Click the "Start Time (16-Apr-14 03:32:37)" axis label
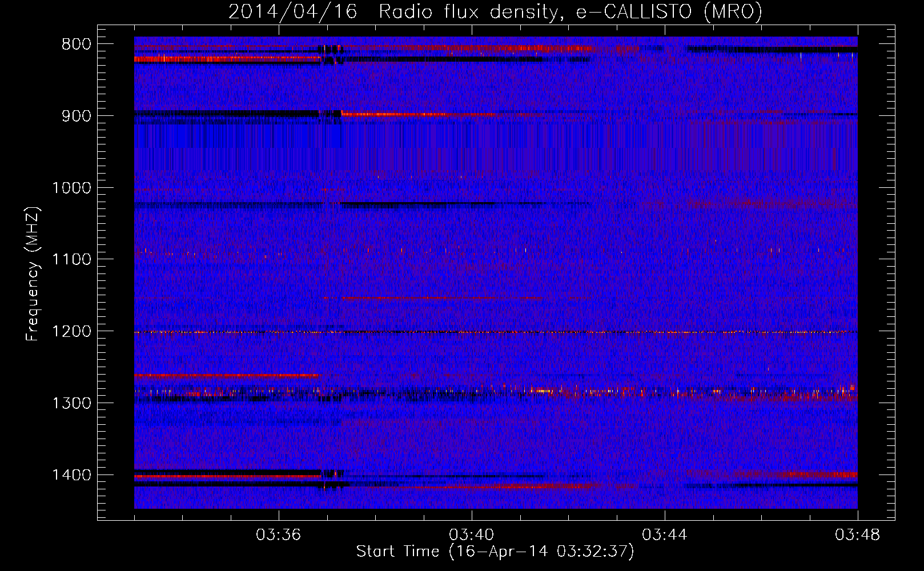The height and width of the screenshot is (571, 924). 495,552
